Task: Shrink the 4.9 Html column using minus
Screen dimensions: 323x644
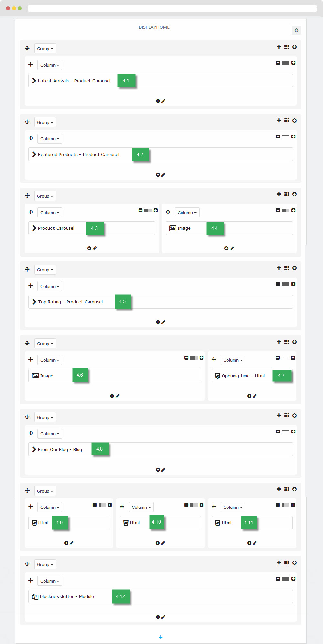Action: pos(95,505)
